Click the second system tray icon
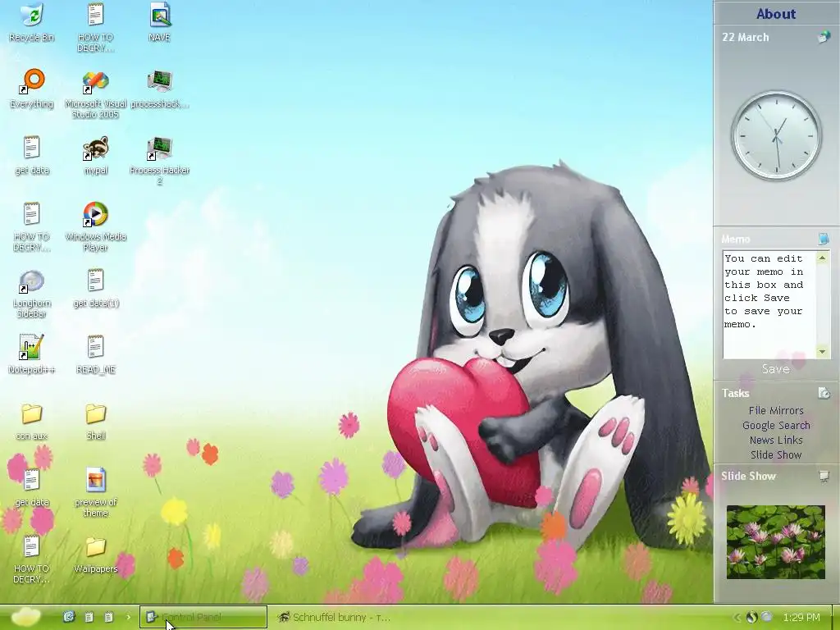This screenshot has width=840, height=630. click(767, 617)
